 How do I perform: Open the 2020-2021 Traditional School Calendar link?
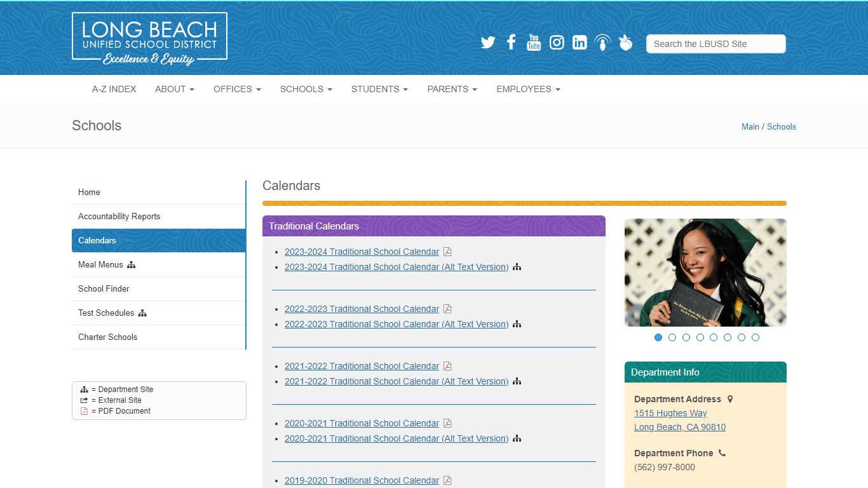(x=362, y=423)
